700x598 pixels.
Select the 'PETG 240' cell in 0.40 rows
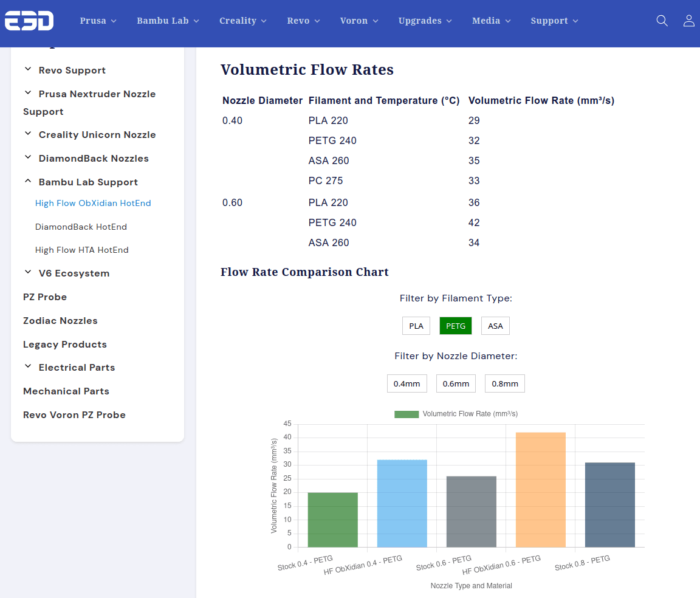[x=332, y=140]
